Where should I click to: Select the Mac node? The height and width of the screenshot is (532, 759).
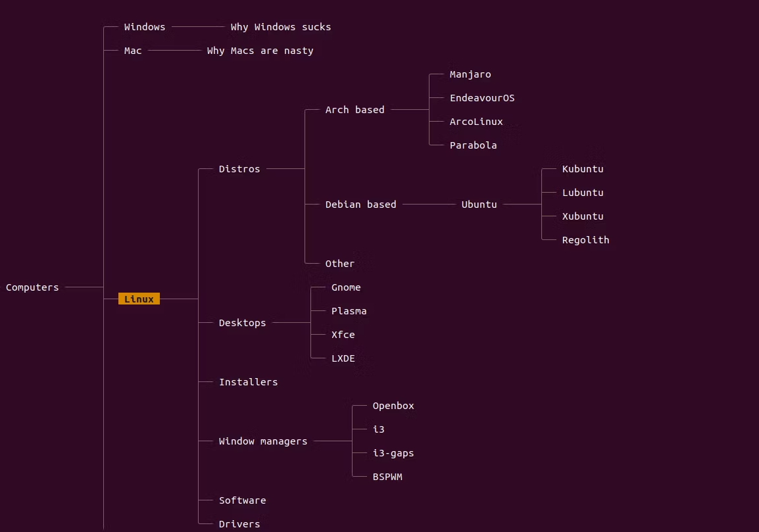(x=133, y=51)
